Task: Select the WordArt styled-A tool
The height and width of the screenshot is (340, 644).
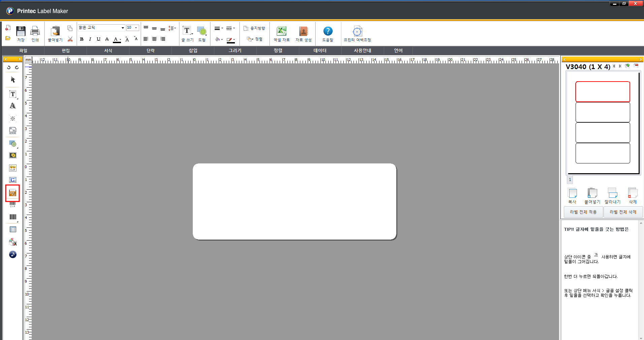Action: [x=13, y=106]
